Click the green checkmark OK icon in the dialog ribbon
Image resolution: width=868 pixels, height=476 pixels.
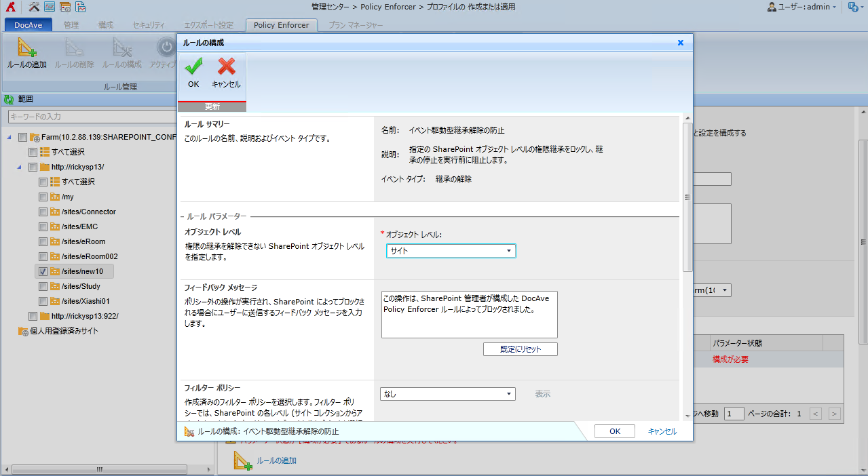pyautogui.click(x=193, y=66)
